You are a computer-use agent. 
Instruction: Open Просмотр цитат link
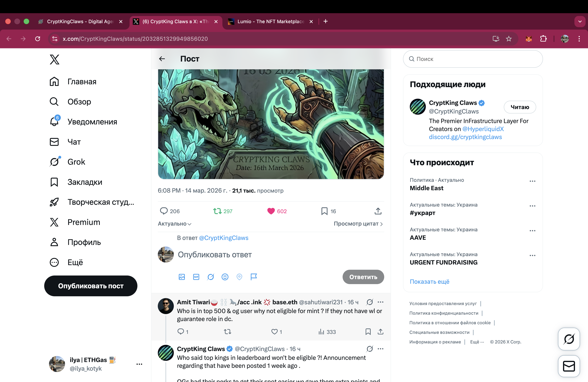pos(358,224)
